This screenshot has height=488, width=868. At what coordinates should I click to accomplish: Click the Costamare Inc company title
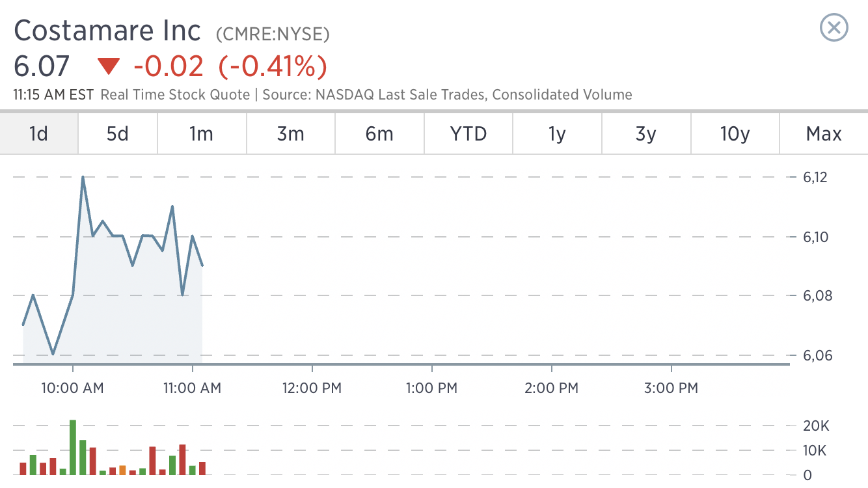pos(107,31)
